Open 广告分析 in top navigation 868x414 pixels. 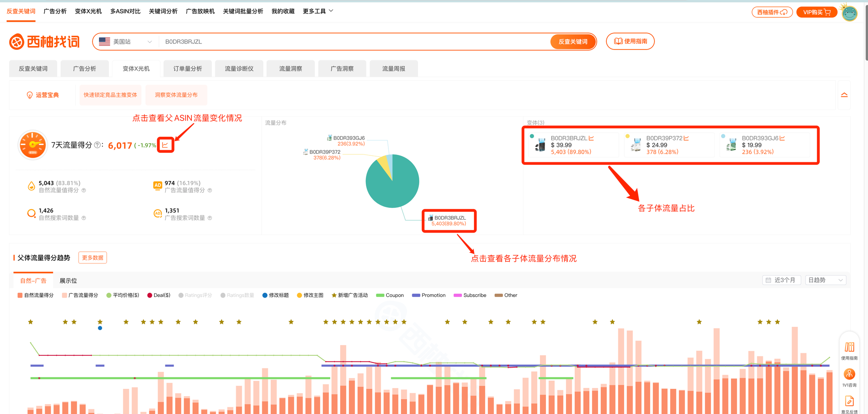[x=55, y=11]
